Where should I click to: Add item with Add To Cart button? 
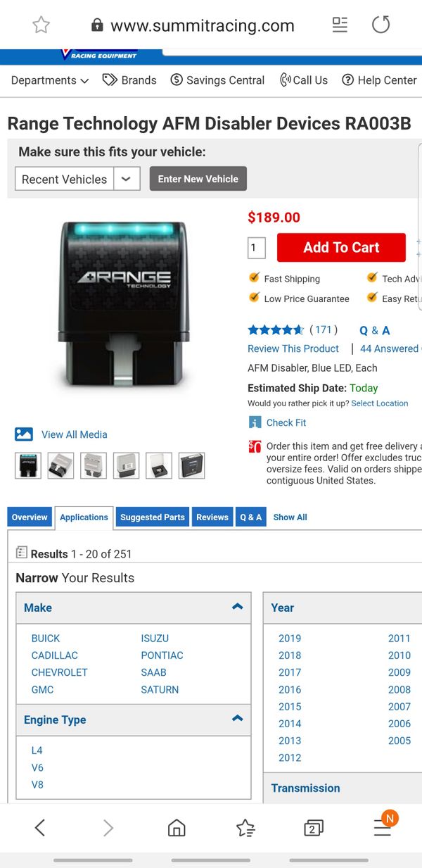coord(341,248)
